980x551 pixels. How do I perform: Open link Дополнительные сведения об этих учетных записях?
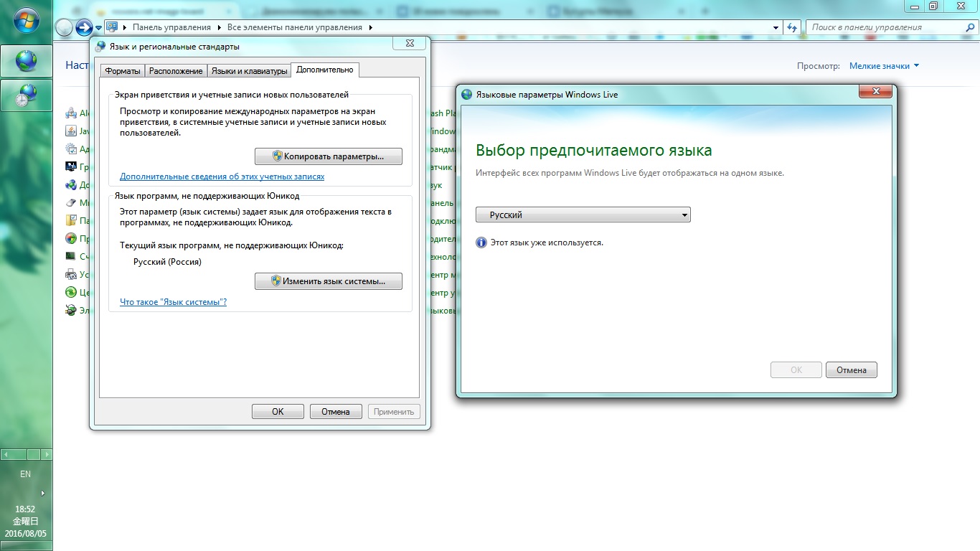222,176
